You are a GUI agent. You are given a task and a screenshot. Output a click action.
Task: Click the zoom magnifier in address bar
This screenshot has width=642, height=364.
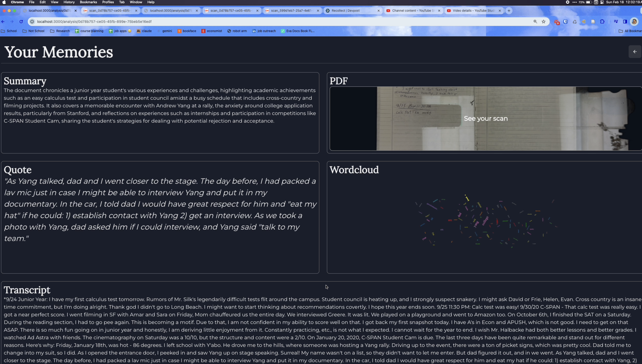[x=535, y=22]
